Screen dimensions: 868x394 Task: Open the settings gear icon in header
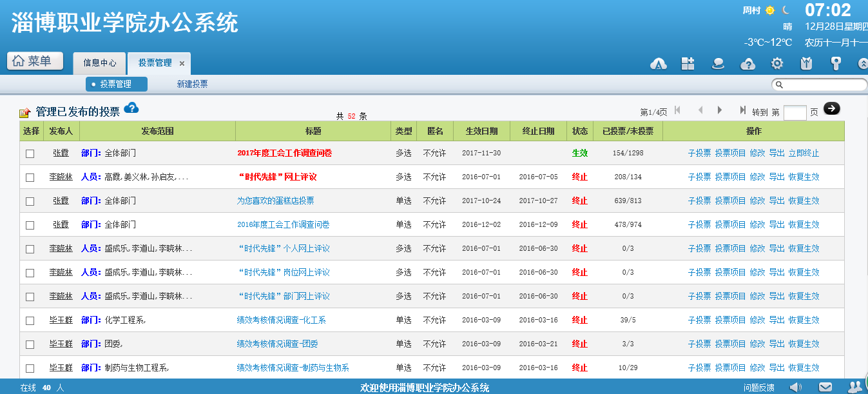click(x=777, y=63)
